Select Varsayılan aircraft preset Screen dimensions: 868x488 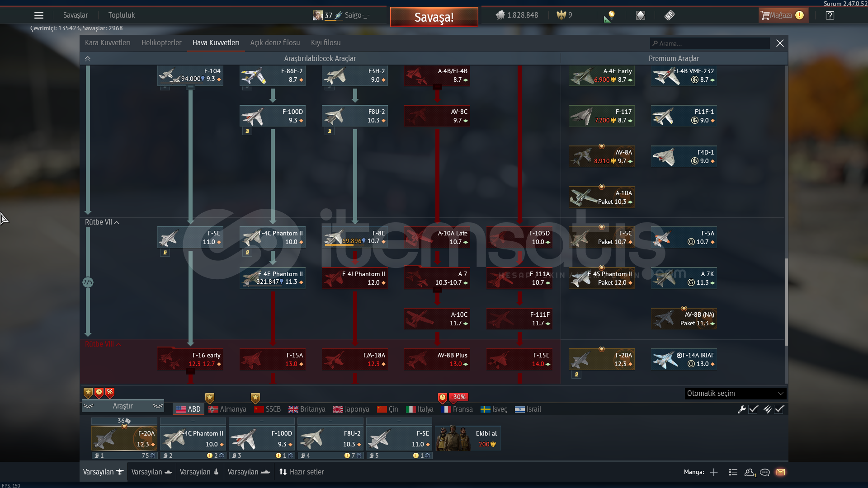click(104, 472)
